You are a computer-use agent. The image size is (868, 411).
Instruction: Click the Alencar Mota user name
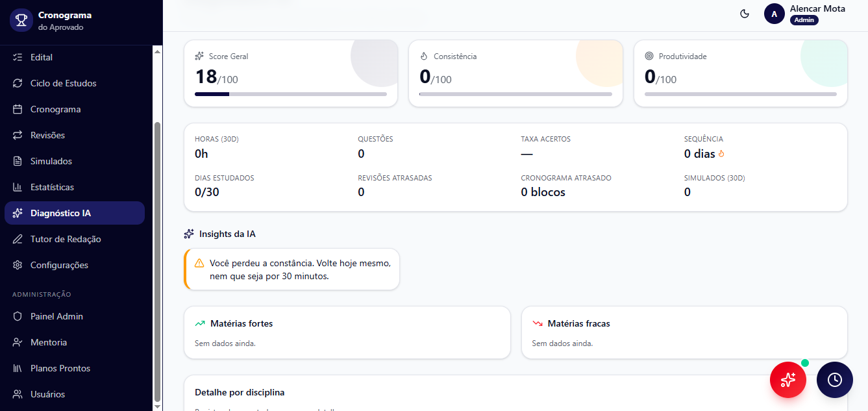pos(817,8)
